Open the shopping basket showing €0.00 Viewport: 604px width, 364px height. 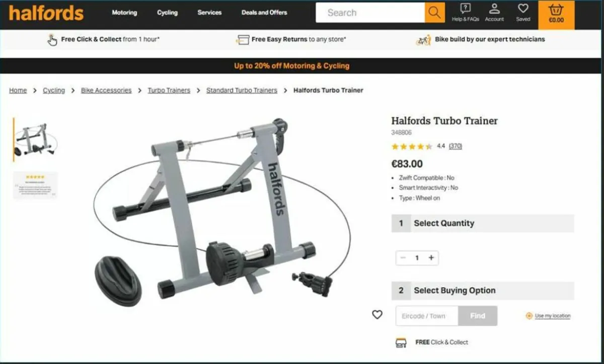[x=556, y=14]
